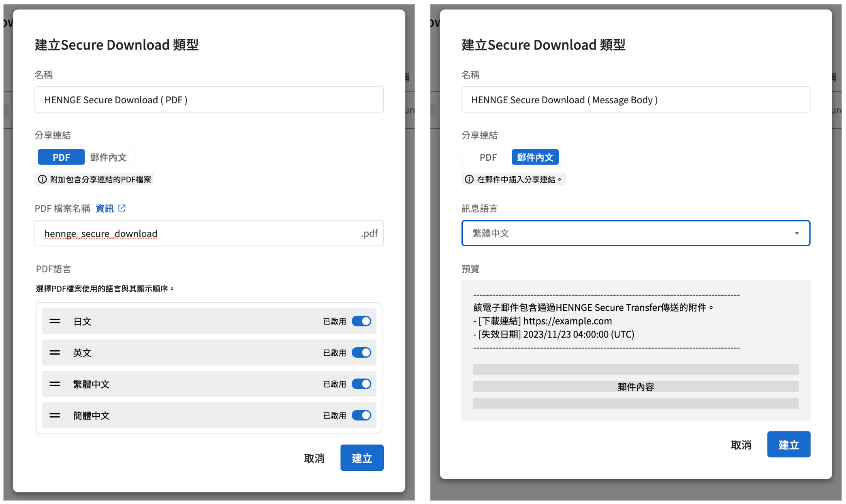This screenshot has width=846, height=504.
Task: Toggle the 日文 language switch off
Action: 361,321
